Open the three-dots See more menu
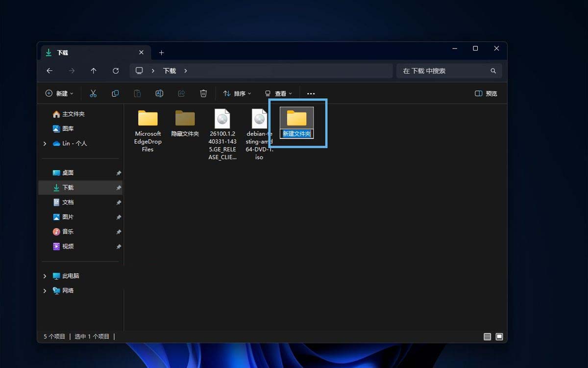This screenshot has height=368, width=588. (311, 93)
